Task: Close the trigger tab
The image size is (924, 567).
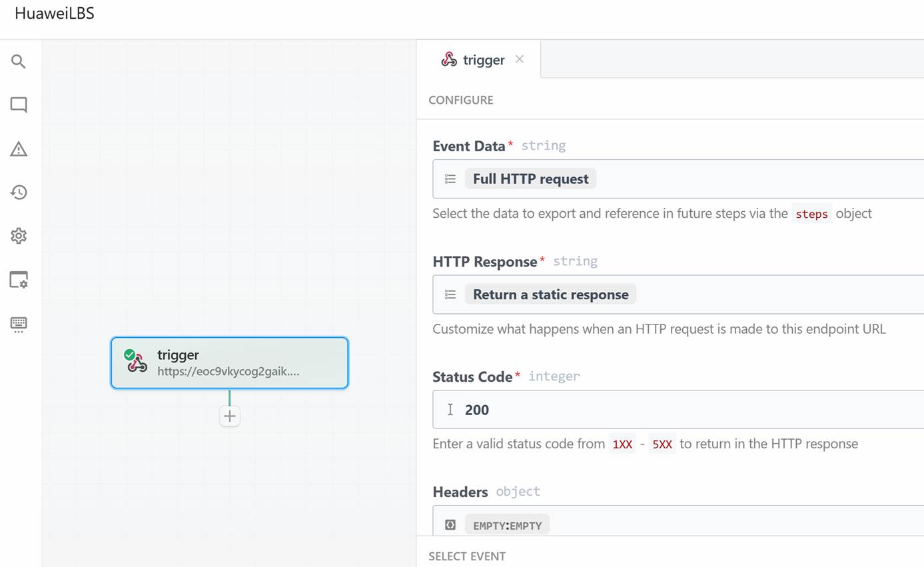Action: [x=520, y=59]
